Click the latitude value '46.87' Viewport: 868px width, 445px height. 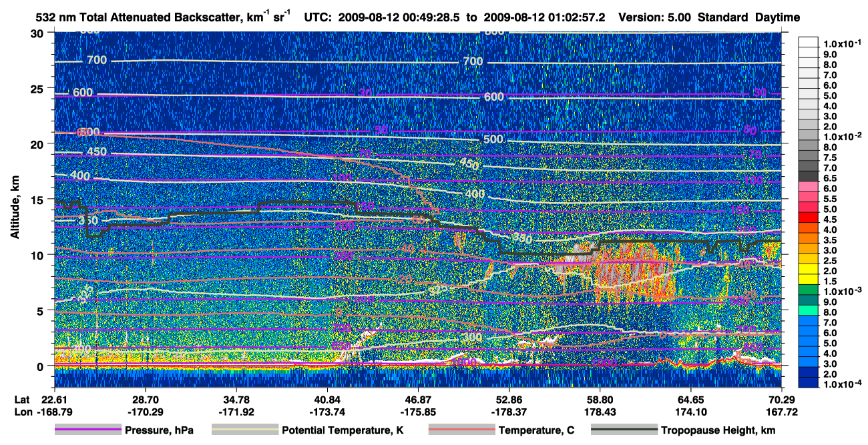coord(418,399)
